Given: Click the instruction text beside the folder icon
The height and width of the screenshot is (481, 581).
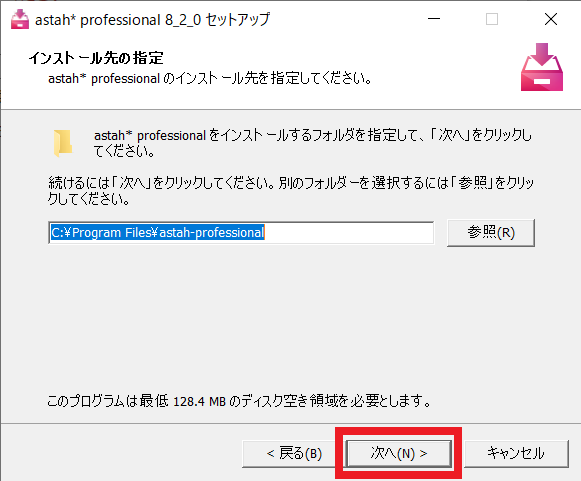Looking at the screenshot, I should (312, 143).
